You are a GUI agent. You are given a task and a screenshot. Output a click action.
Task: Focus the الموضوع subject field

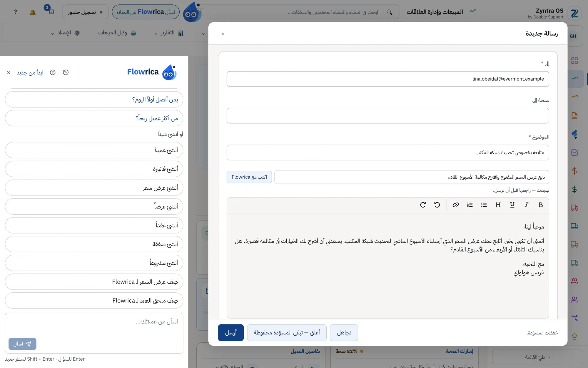388,152
